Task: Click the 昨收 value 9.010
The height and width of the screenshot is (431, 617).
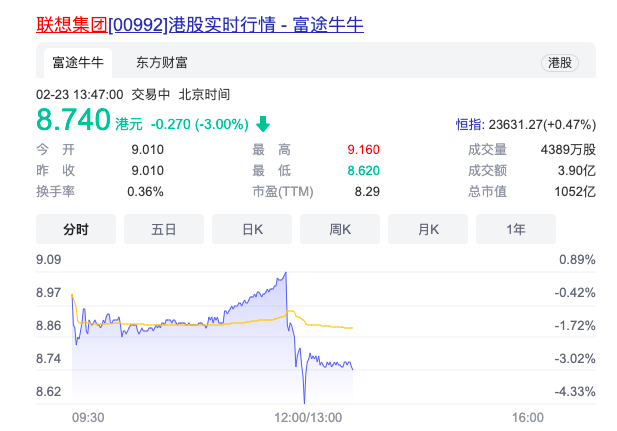Action: [147, 170]
